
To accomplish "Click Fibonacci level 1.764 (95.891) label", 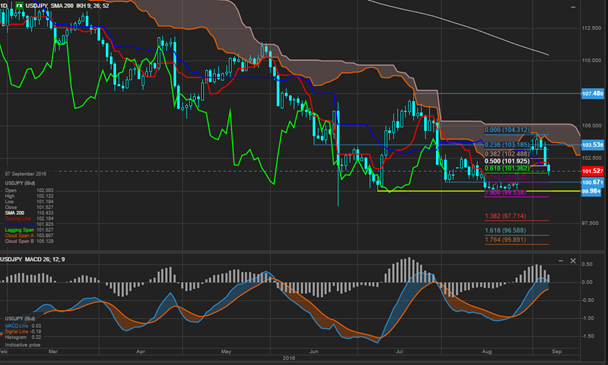I will pyautogui.click(x=506, y=240).
